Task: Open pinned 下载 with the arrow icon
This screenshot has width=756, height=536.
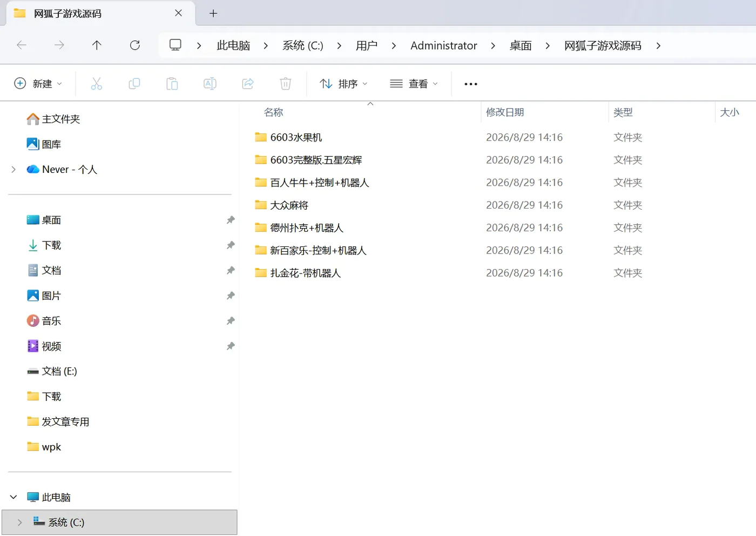Action: pyautogui.click(x=44, y=245)
